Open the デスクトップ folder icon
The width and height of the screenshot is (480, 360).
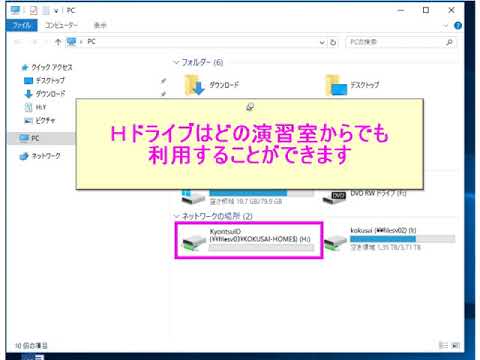tap(336, 85)
